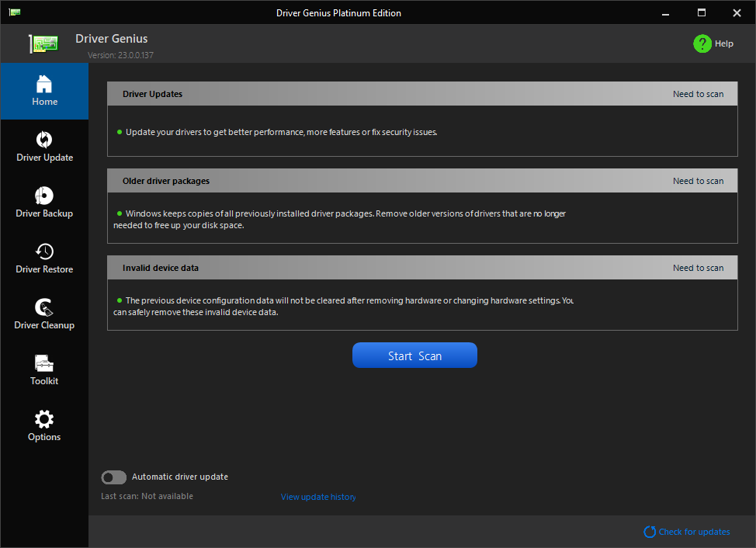Click the Start Scan button
Viewport: 756px width, 548px height.
pyautogui.click(x=414, y=356)
